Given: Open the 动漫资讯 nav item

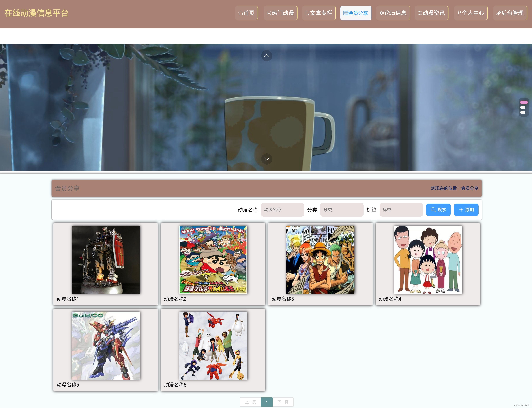Looking at the screenshot, I should 431,13.
